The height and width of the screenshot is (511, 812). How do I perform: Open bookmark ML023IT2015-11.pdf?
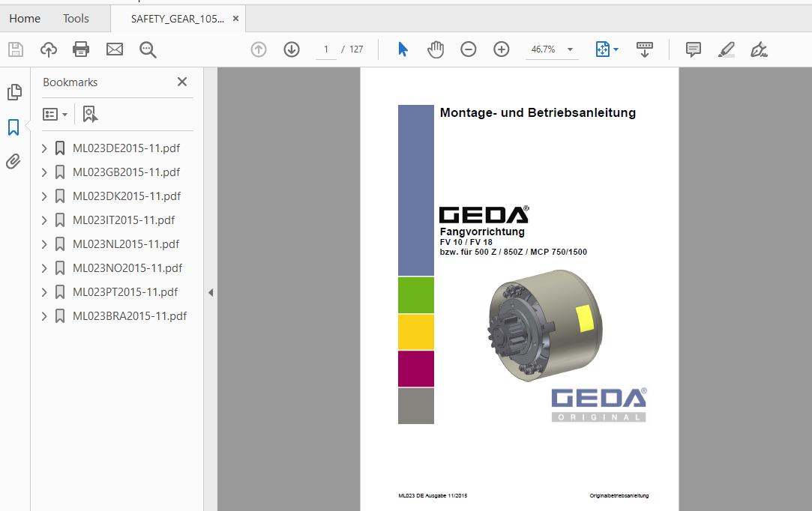coord(124,220)
